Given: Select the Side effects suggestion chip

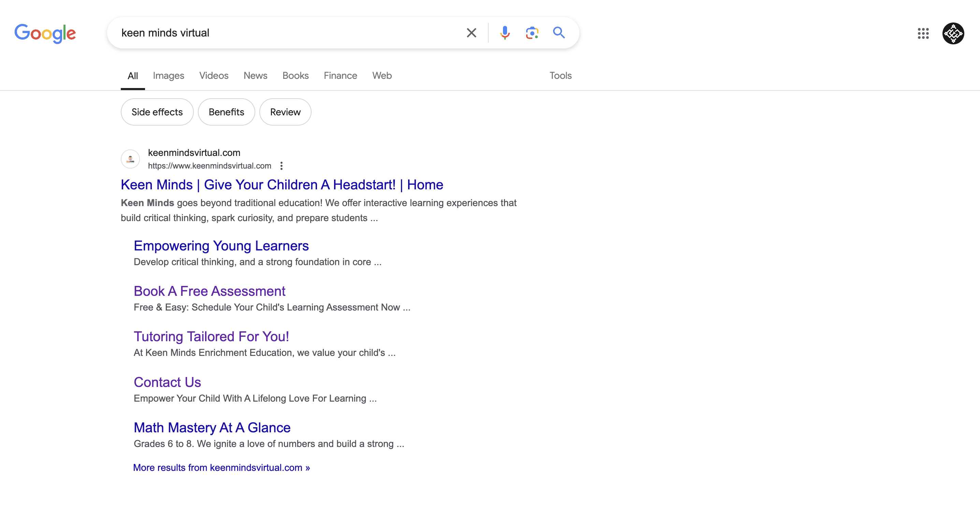Looking at the screenshot, I should (157, 112).
